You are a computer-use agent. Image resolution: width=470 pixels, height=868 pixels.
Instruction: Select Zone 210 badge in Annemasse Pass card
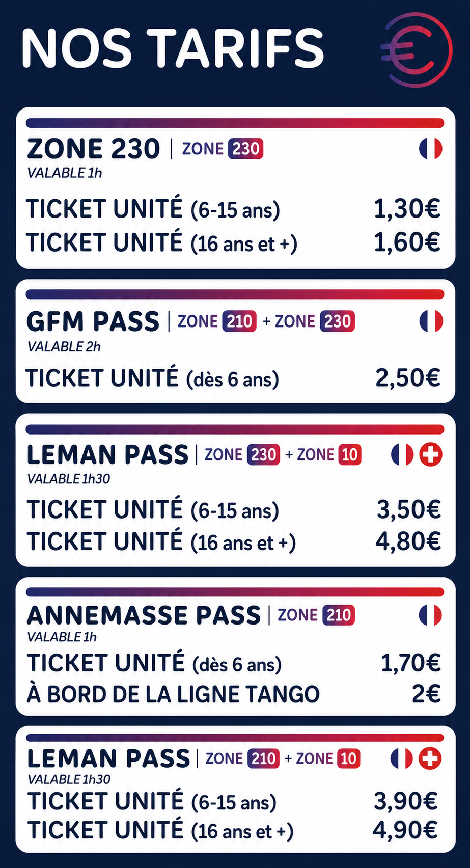tap(339, 615)
